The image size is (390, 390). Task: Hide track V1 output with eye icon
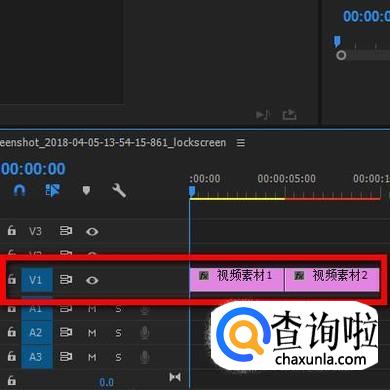click(x=92, y=280)
